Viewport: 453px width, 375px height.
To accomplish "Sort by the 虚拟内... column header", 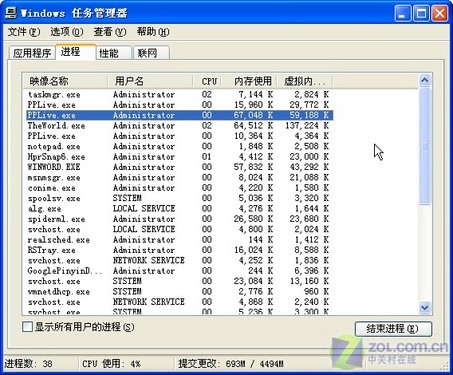I will click(305, 81).
